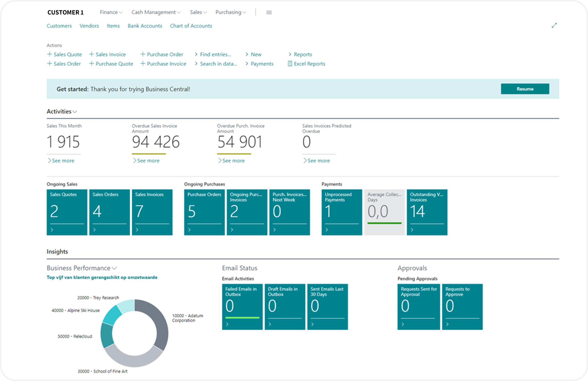Click the 94 426 overdue sales amount
This screenshot has width=588, height=381.
coord(156,142)
